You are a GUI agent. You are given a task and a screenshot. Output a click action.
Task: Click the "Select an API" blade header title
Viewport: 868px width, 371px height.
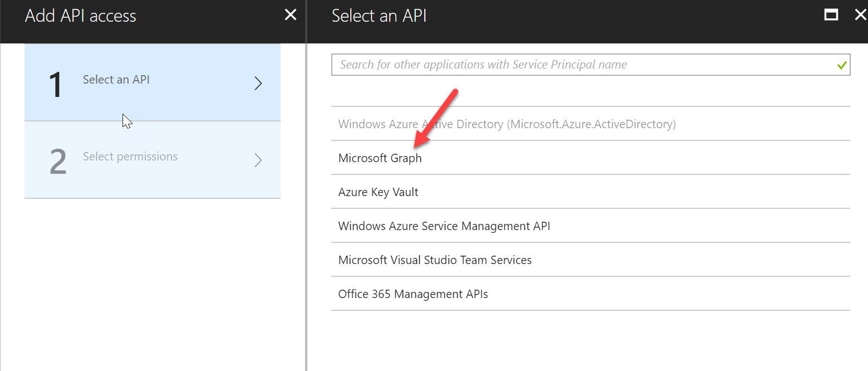tap(379, 16)
